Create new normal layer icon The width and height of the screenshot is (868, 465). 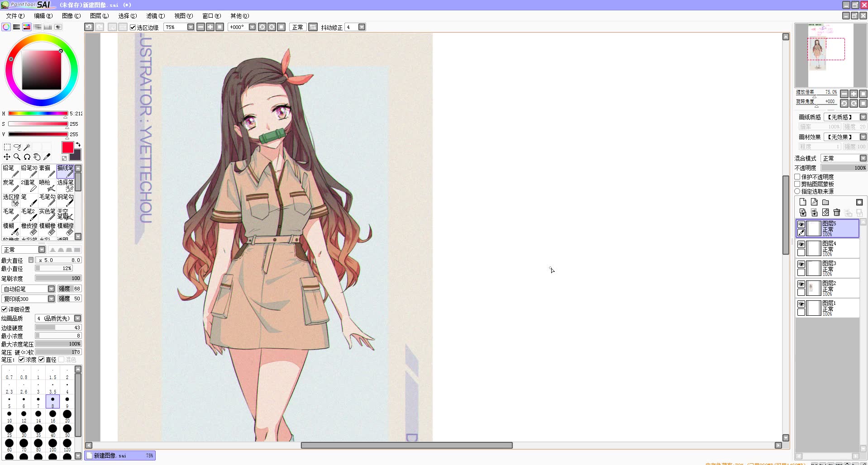[x=803, y=202]
